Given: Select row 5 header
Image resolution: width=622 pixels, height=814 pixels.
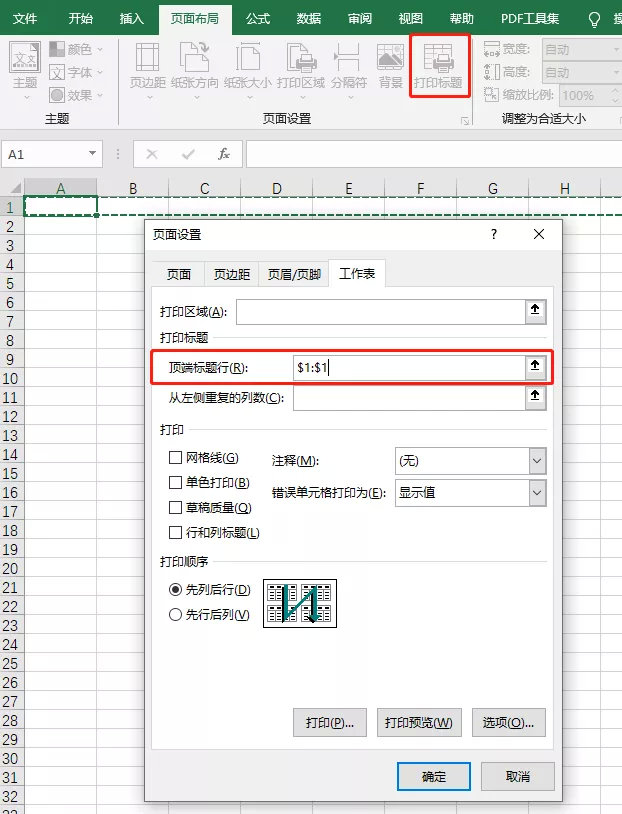Looking at the screenshot, I should tap(10, 283).
